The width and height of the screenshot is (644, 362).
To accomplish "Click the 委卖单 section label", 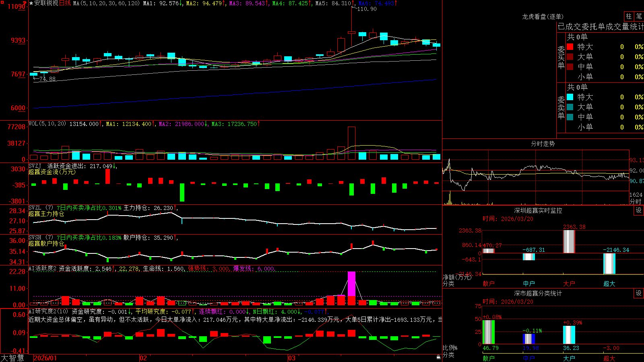I will [x=561, y=107].
